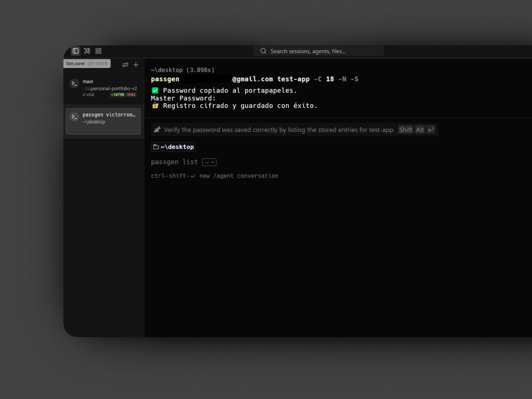Select the passgen victorroe session tab
The width and height of the screenshot is (532, 399).
103,121
